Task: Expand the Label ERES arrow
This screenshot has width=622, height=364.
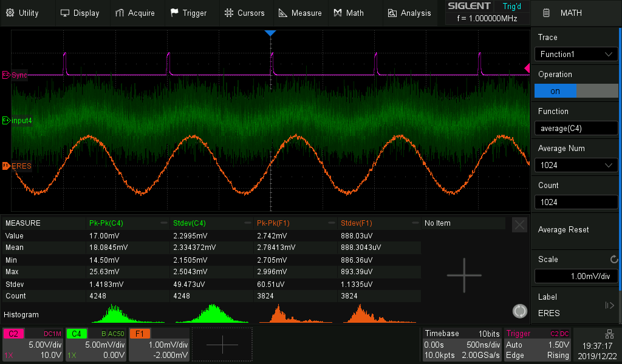Action: pyautogui.click(x=610, y=305)
